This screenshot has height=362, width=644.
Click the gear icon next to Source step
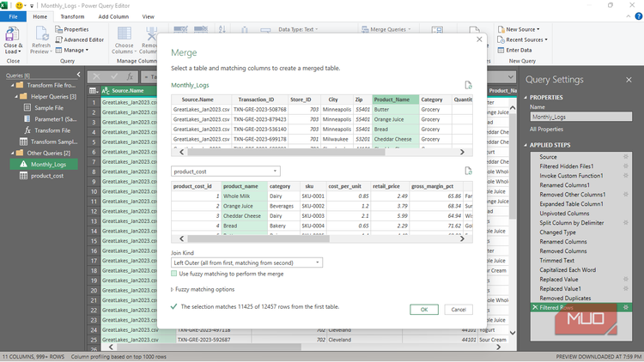pyautogui.click(x=625, y=157)
